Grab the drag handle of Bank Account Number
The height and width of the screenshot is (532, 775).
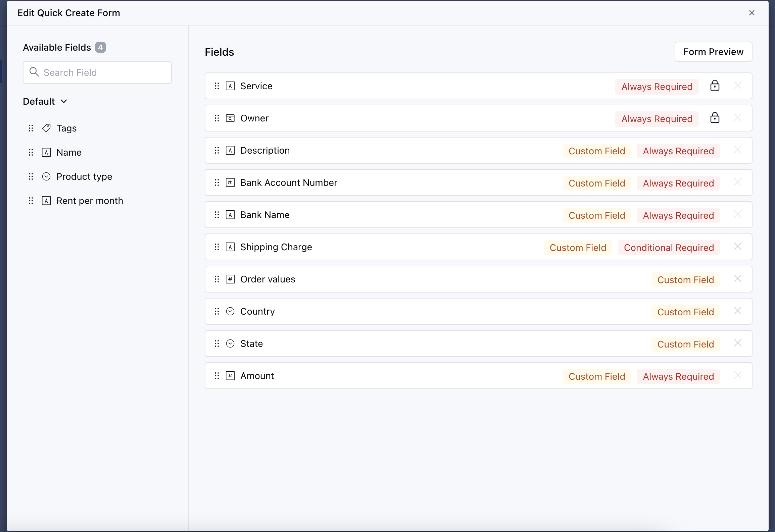coord(217,183)
